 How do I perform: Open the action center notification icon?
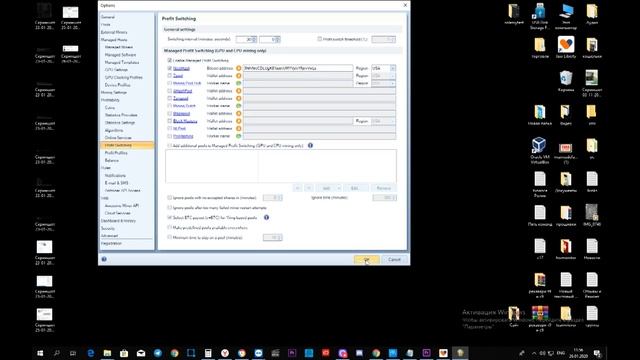(597, 353)
